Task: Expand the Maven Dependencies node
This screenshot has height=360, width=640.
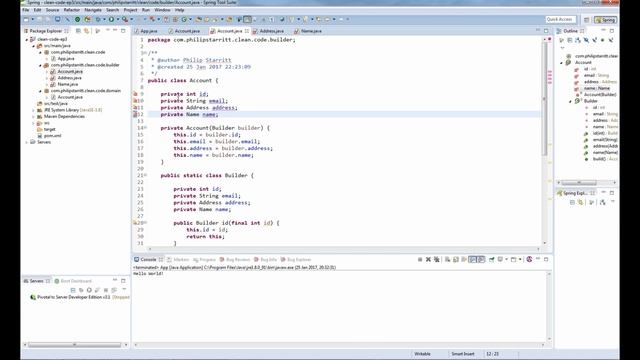Action: click(33, 116)
